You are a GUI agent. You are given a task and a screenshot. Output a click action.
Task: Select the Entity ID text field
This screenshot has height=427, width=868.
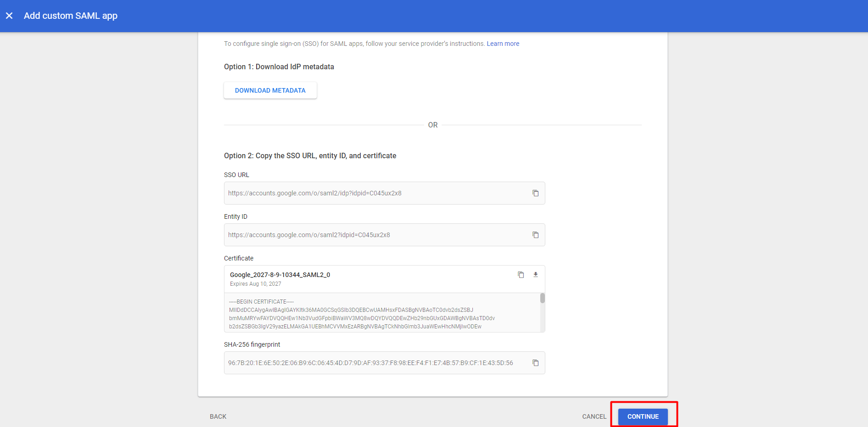click(367, 235)
